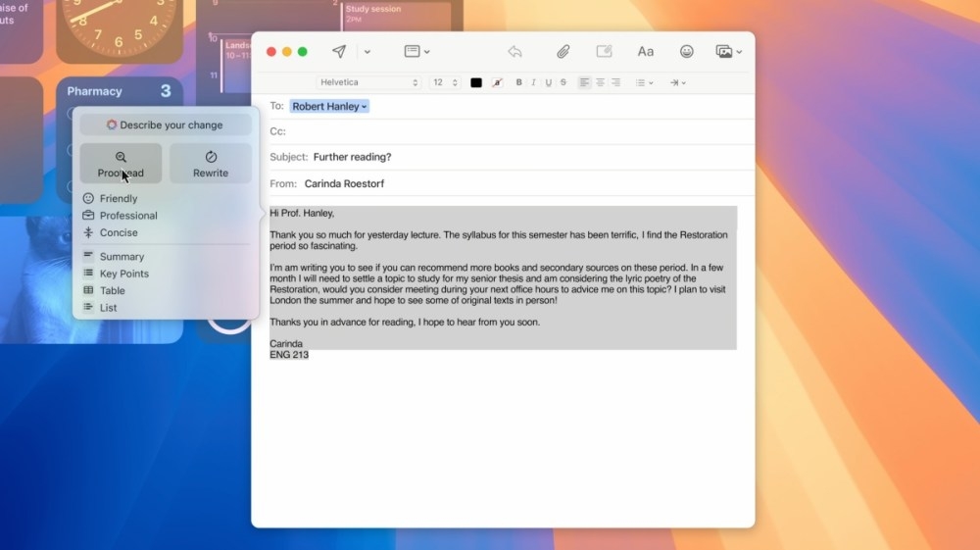Image resolution: width=980 pixels, height=550 pixels.
Task: Select the Rewrite writing tool
Action: (211, 164)
